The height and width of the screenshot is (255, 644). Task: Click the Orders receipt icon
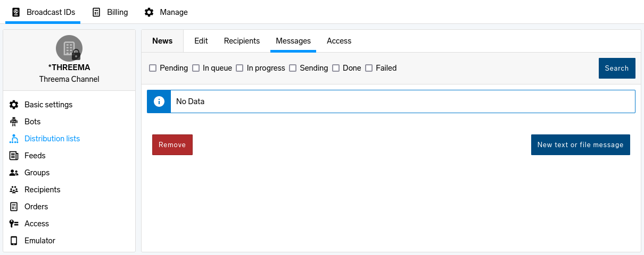tap(14, 207)
